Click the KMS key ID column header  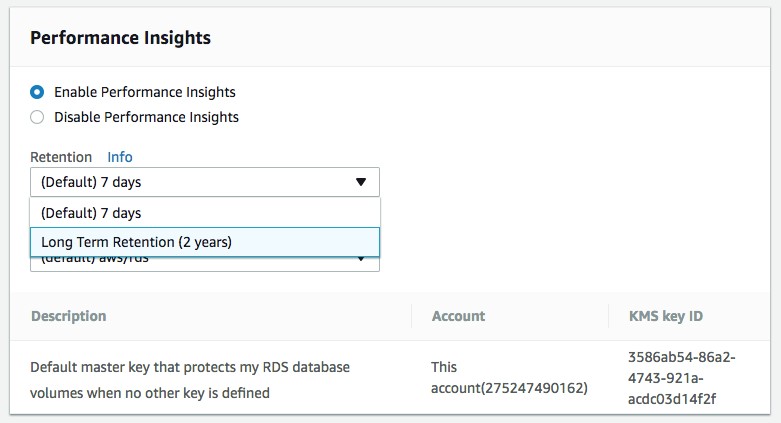[x=665, y=316]
